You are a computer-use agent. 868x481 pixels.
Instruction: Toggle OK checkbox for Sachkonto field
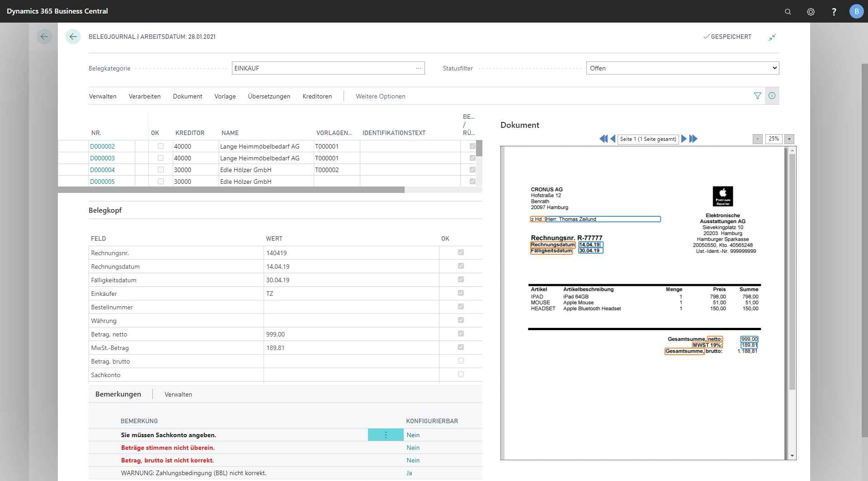[x=461, y=374]
